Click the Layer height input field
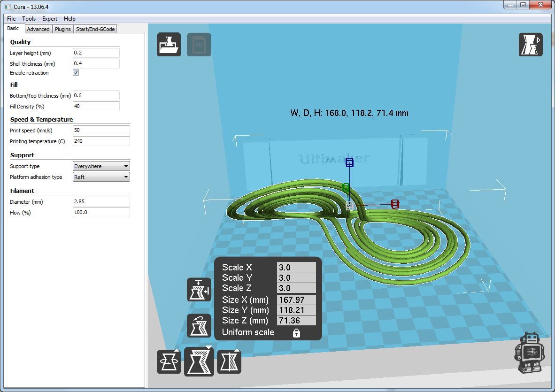555x392 pixels. click(96, 53)
